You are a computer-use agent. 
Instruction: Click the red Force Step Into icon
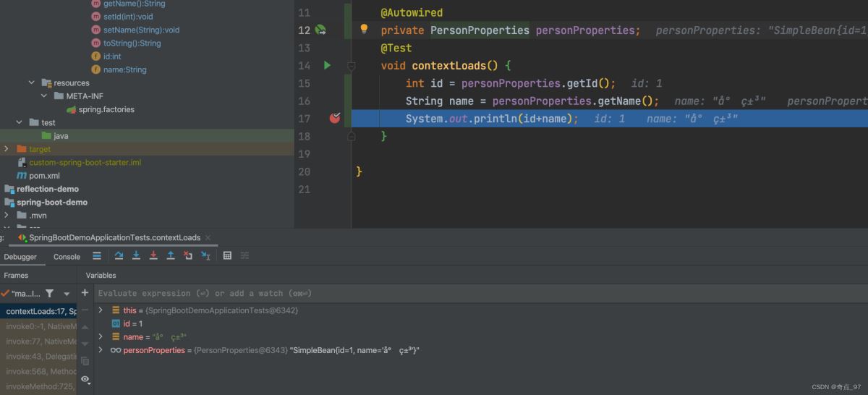pos(153,256)
